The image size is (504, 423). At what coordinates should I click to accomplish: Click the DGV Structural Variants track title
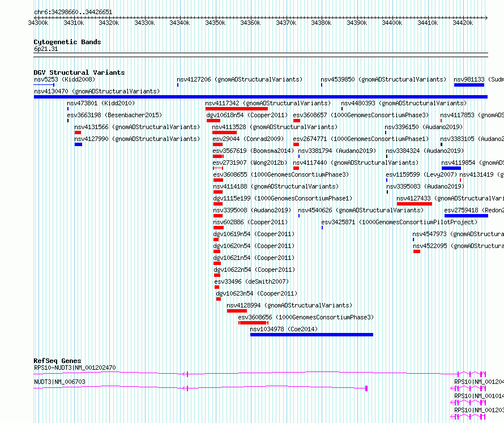pyautogui.click(x=79, y=72)
